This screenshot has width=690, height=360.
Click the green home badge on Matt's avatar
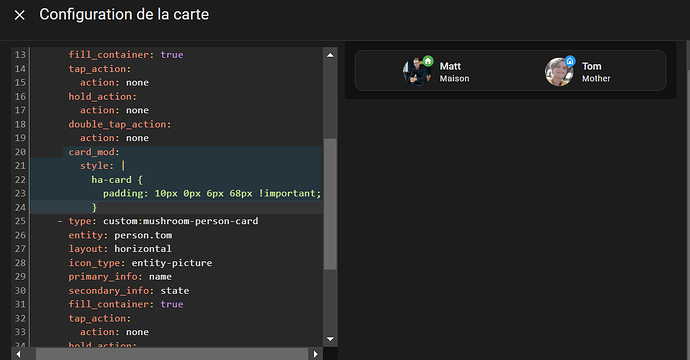[428, 61]
